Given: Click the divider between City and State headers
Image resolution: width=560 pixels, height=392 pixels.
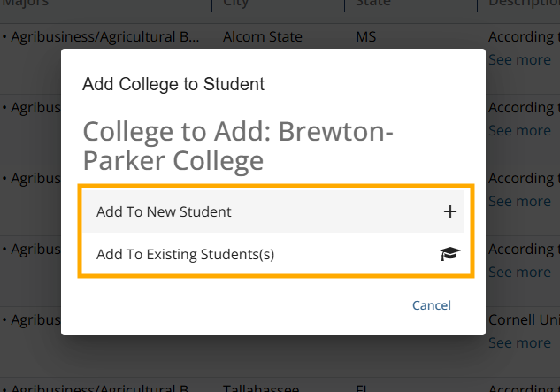Looking at the screenshot, I should [344, 4].
